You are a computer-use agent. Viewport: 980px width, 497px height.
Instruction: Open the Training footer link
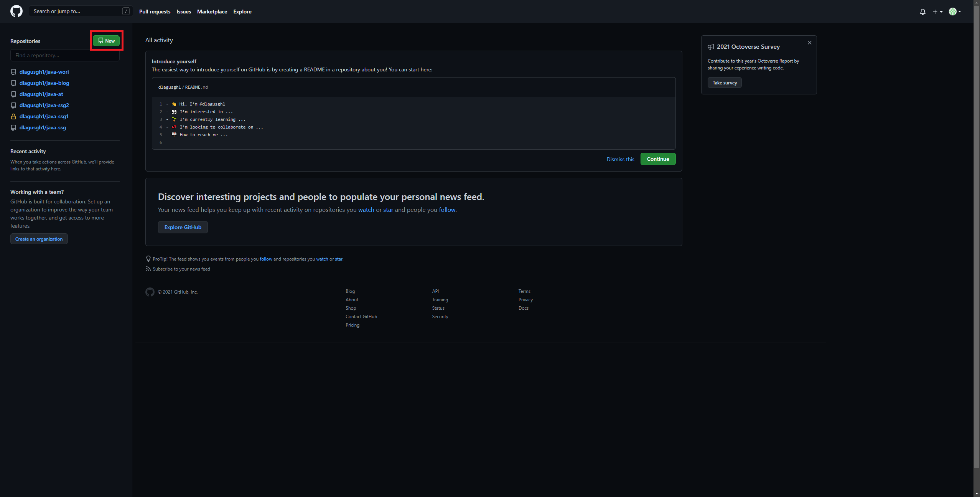[x=440, y=300]
